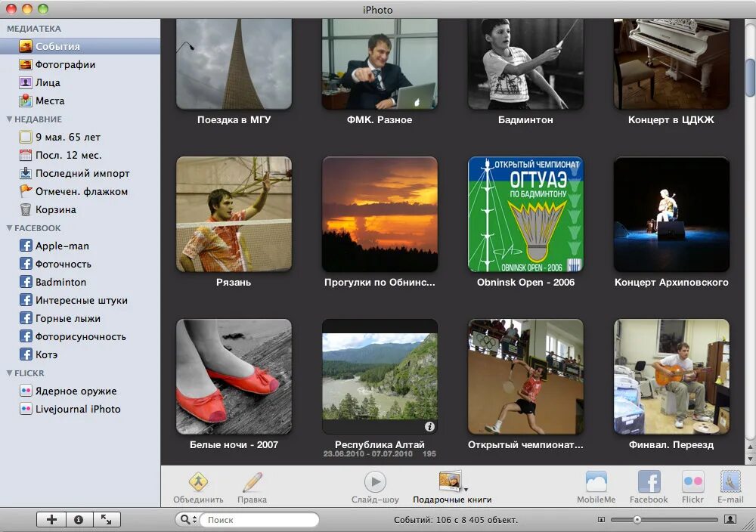The image size is (756, 532).
Task: Select the Белые ночи - 2007 event
Action: [234, 376]
